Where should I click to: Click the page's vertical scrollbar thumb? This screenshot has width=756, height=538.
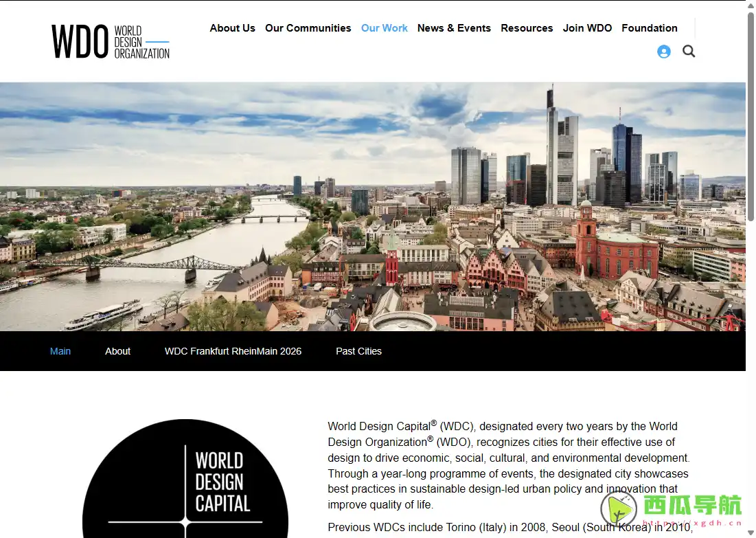751,117
